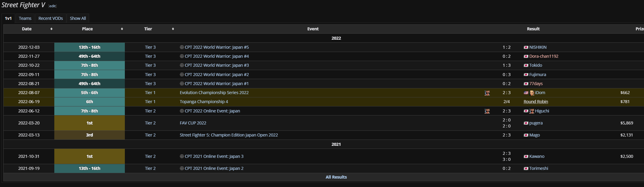Open Topanga Championship 4 event link
This screenshot has height=187, width=644.
[x=204, y=102]
